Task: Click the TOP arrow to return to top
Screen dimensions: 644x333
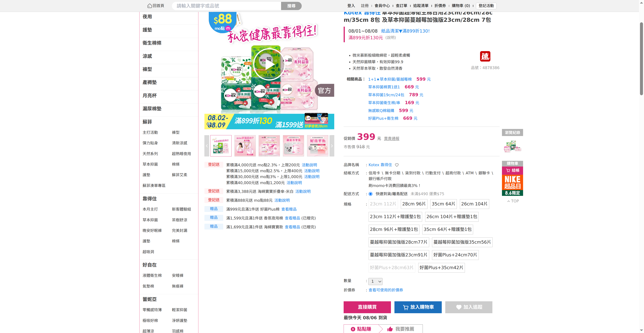Action: [x=513, y=201]
